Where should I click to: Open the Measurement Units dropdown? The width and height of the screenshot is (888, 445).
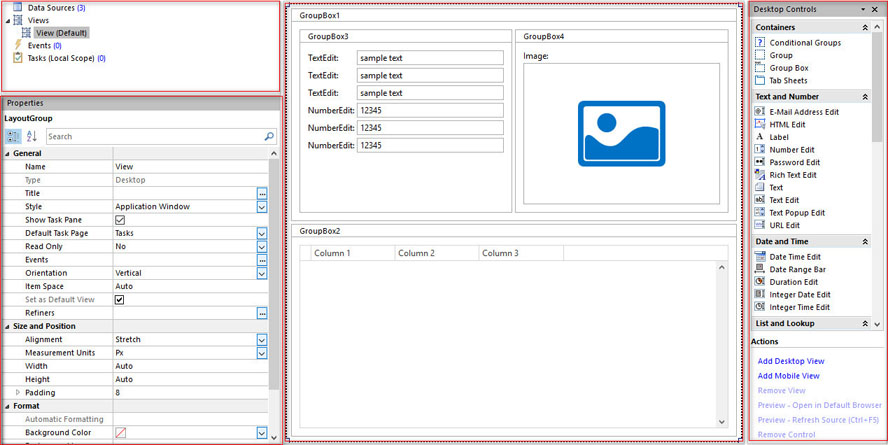262,353
